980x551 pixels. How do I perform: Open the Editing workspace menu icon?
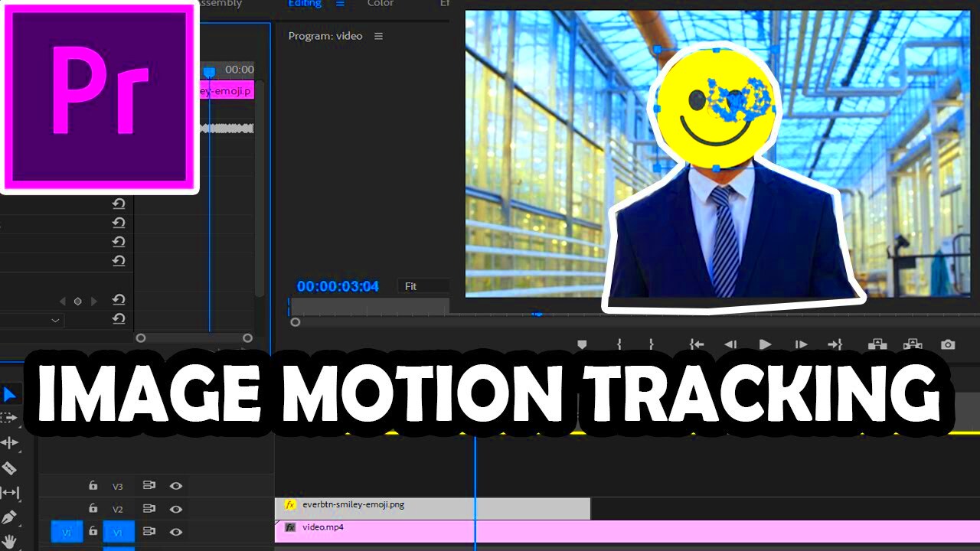(341, 4)
